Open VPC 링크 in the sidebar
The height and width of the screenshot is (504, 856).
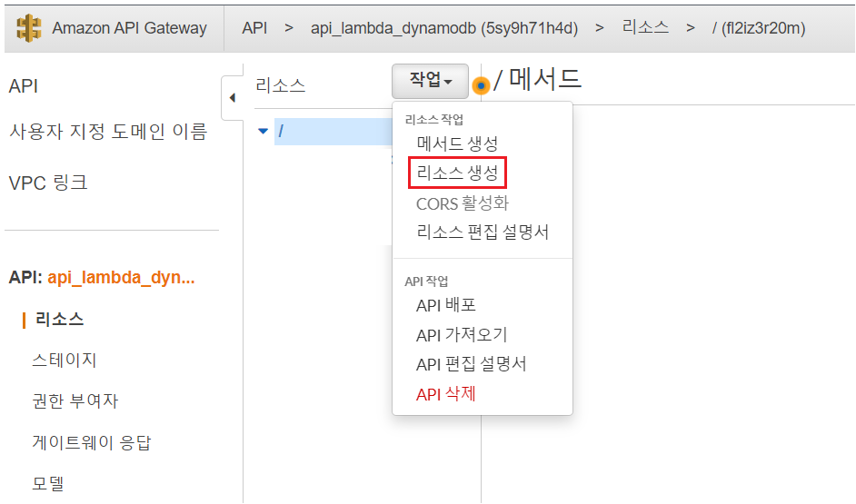tap(48, 183)
